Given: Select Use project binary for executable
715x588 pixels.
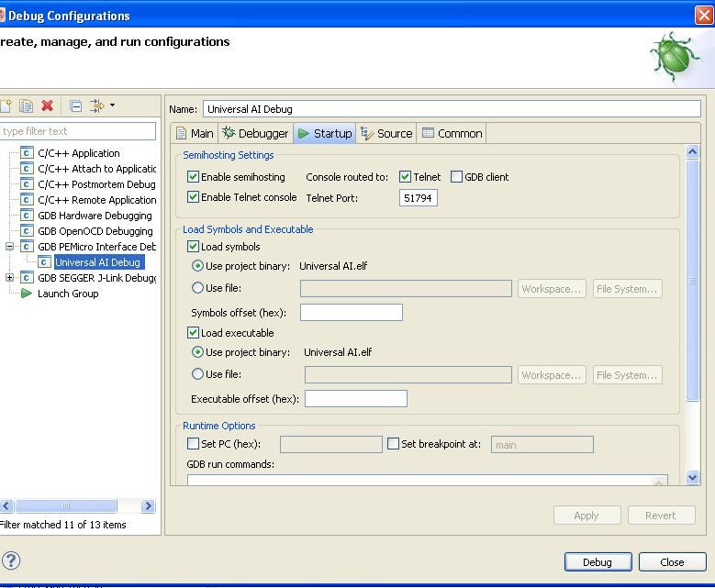Looking at the screenshot, I should (x=197, y=352).
